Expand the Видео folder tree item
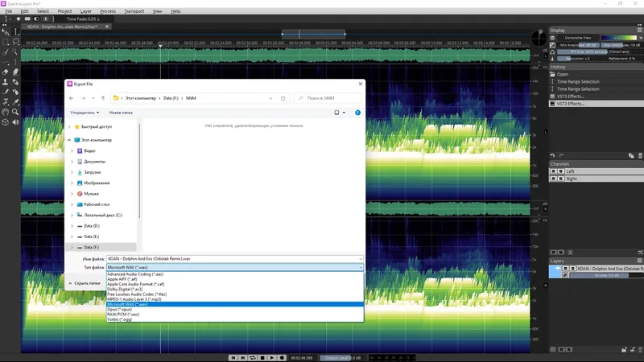Screen dimensions: 644x362 [x=72, y=150]
